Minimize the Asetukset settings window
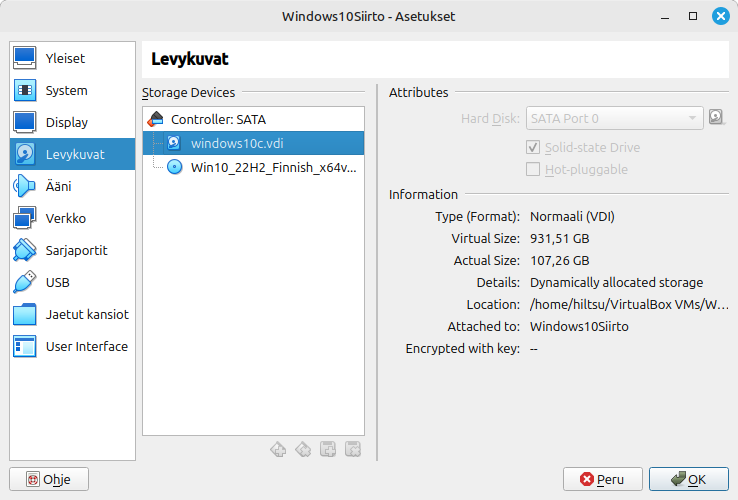The image size is (738, 500). 665,17
